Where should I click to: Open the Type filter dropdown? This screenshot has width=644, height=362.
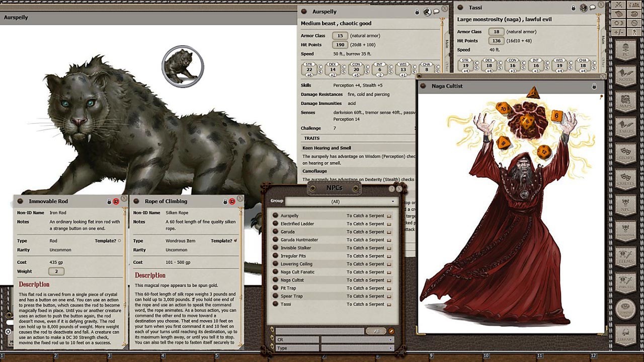pos(390,348)
